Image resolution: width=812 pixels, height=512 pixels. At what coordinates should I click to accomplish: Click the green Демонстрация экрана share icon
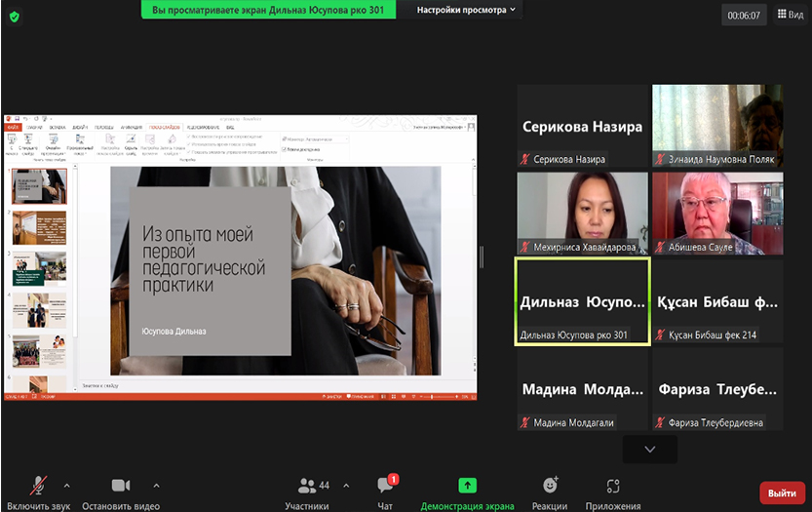point(467,486)
